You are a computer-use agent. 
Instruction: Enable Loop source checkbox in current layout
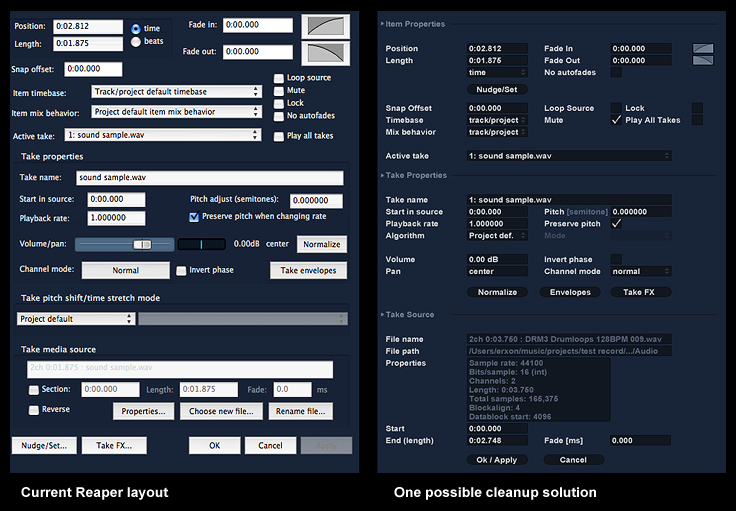[279, 78]
